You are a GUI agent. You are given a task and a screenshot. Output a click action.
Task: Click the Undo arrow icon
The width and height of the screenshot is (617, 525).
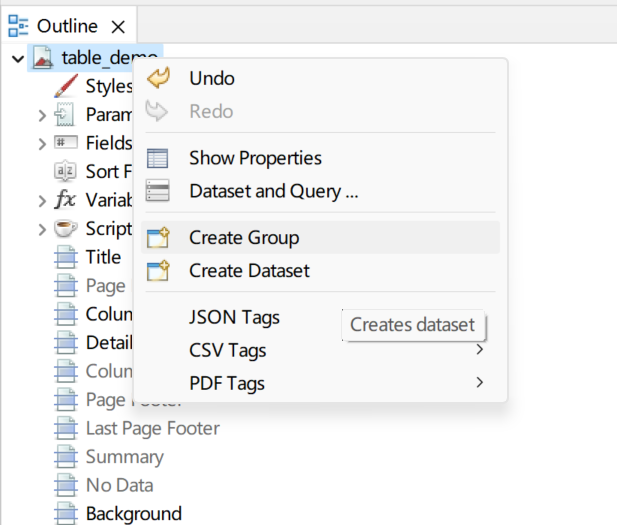coord(158,78)
